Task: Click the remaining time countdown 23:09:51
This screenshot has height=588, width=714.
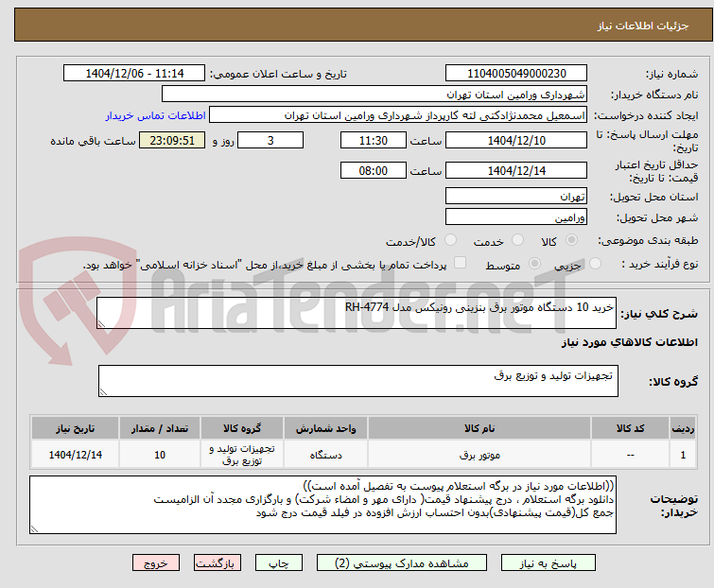Action: (172, 140)
